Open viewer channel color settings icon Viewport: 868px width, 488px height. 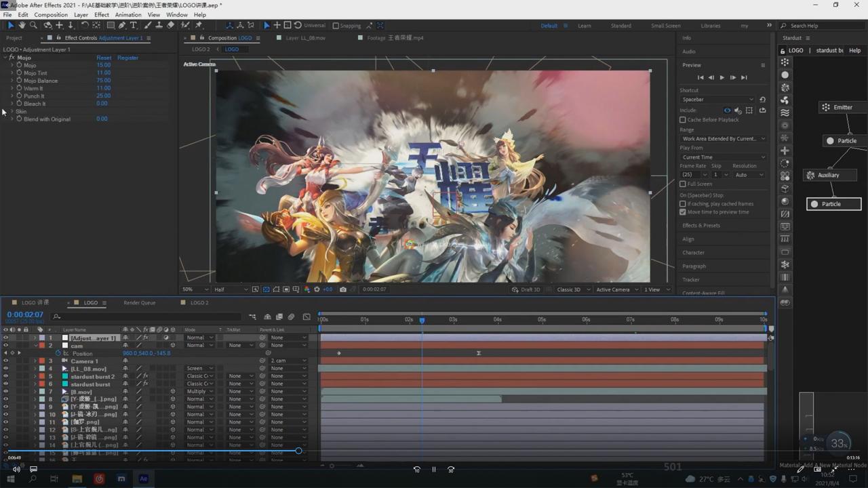[x=307, y=289]
